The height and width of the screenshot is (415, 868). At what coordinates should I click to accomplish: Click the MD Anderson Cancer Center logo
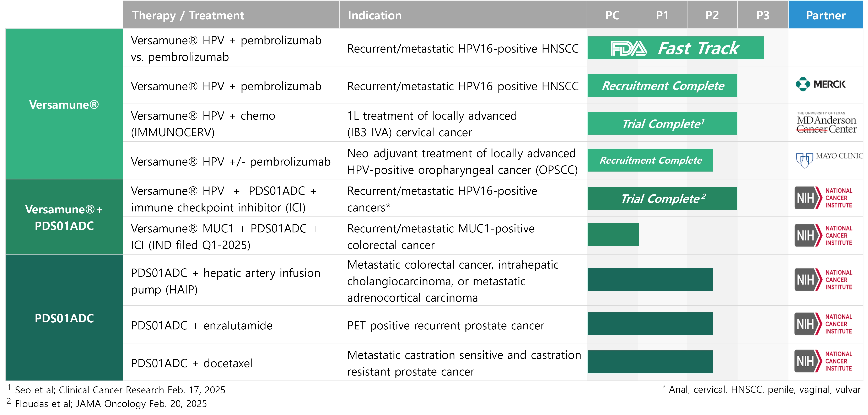tap(826, 123)
